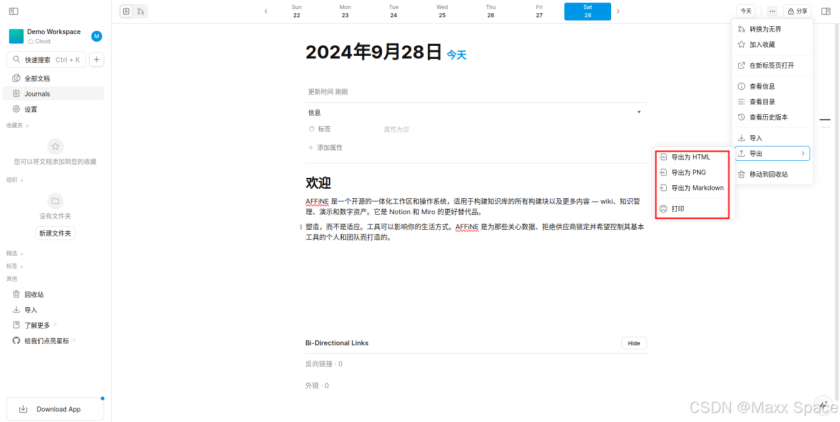
Task: Choose 加入收藏 add to favorites
Action: (x=772, y=44)
